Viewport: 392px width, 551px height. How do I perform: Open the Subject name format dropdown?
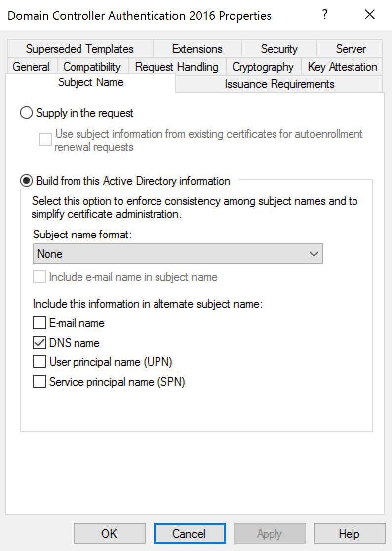coord(178,254)
